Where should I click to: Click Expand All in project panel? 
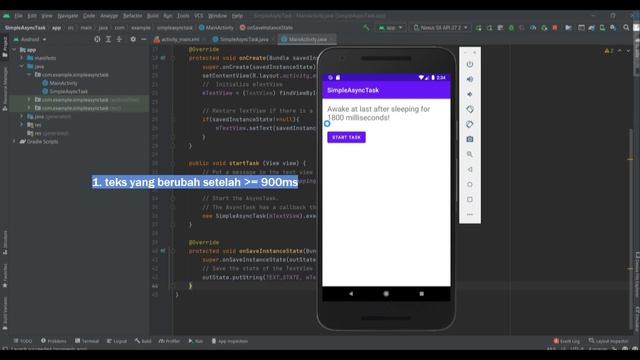pyautogui.click(x=108, y=39)
